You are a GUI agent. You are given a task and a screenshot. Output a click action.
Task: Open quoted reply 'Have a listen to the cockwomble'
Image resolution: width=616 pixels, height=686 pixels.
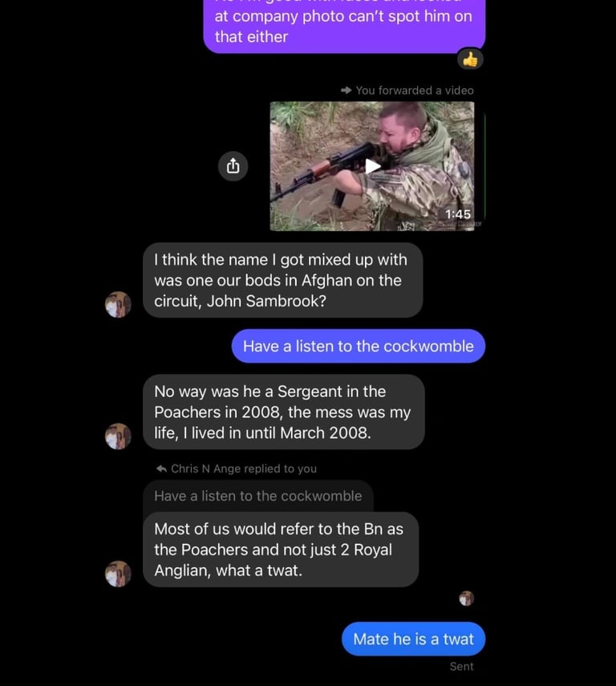point(258,496)
